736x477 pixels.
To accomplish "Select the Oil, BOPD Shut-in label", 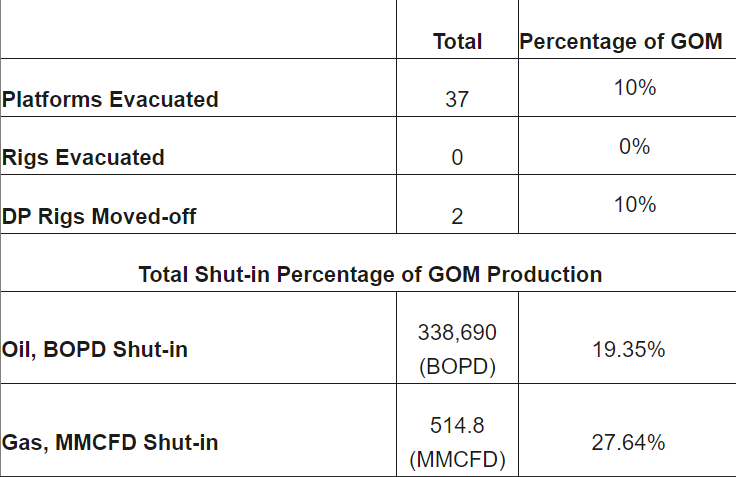I will [x=94, y=350].
